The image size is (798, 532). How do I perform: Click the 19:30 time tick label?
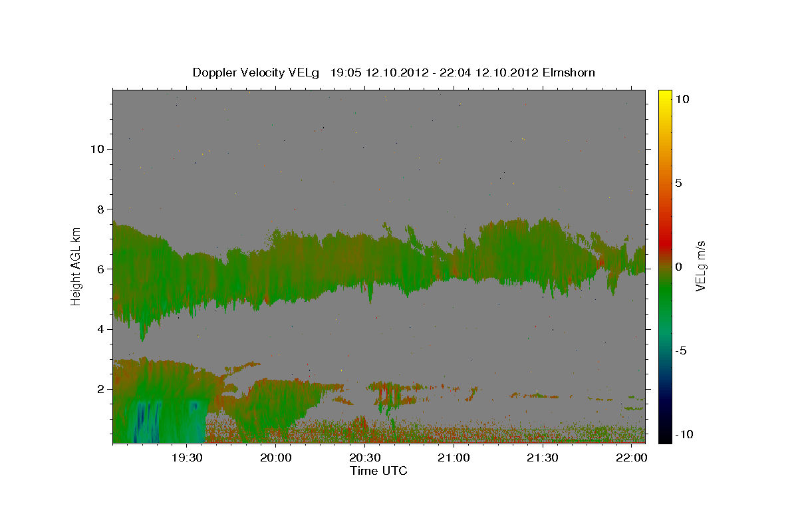(x=186, y=458)
